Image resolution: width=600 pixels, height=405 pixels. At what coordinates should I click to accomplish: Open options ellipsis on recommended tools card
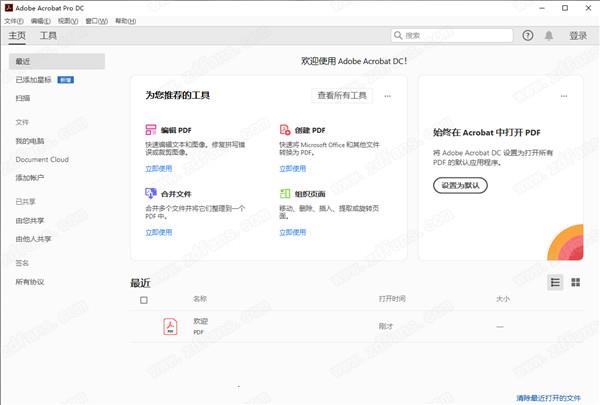point(388,96)
